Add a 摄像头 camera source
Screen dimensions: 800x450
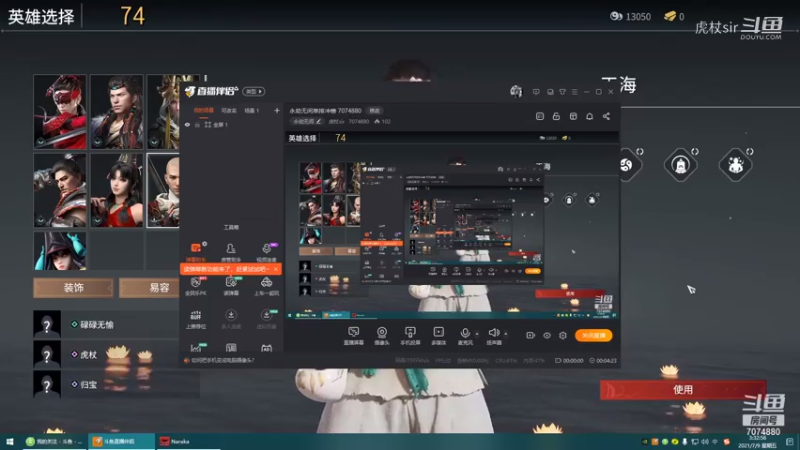382,336
